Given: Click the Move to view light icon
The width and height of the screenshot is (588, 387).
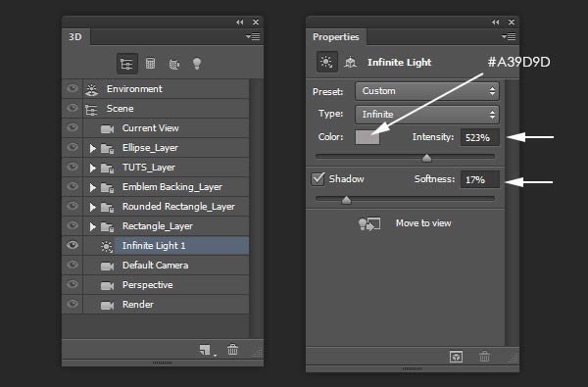Looking at the screenshot, I should coord(369,224).
